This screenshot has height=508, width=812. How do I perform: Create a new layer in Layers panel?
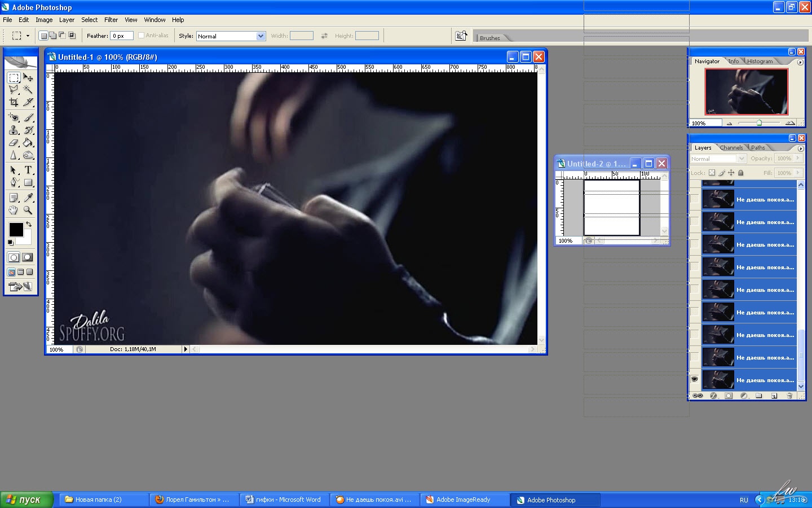click(x=774, y=396)
